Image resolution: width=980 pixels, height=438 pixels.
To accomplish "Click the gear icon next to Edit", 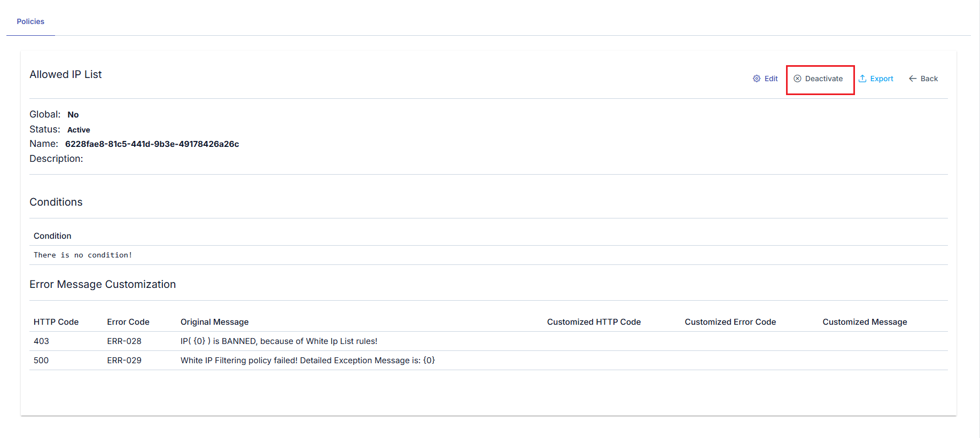I will 757,79.
